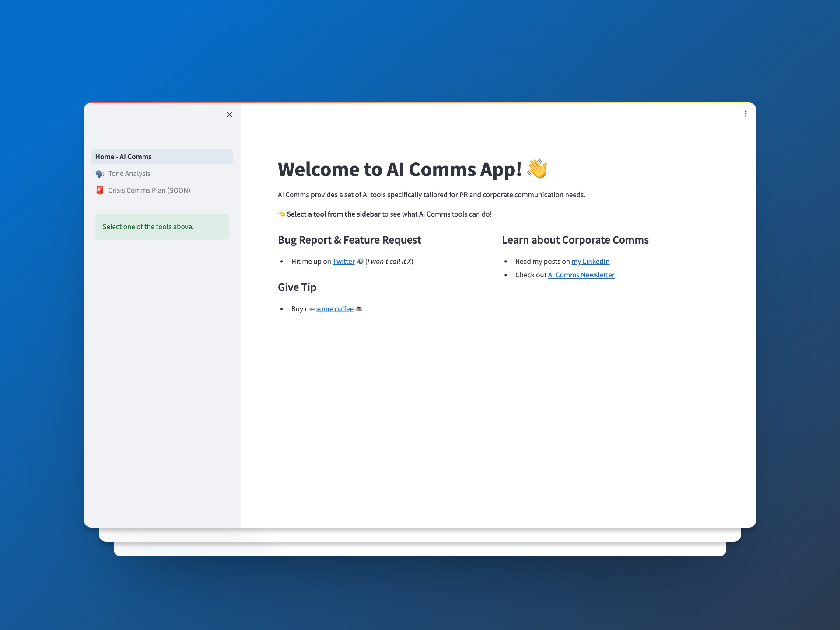Viewport: 840px width, 630px height.
Task: Click the speaking head icon for Tone Analysis
Action: click(100, 174)
